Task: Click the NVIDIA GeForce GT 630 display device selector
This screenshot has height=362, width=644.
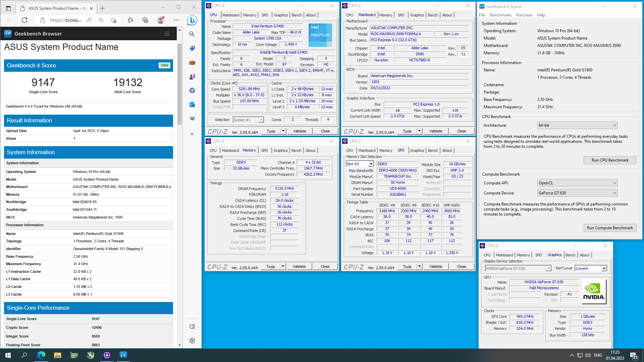Action: [518, 268]
